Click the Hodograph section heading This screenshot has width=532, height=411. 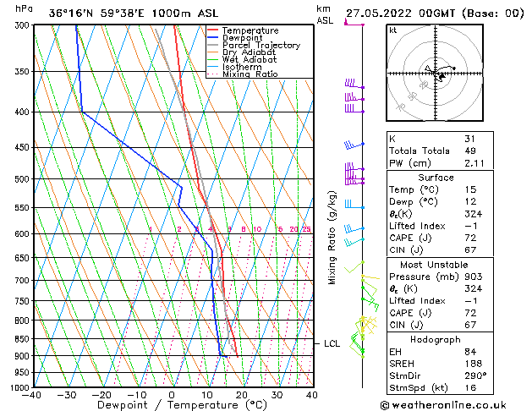[x=436, y=339]
